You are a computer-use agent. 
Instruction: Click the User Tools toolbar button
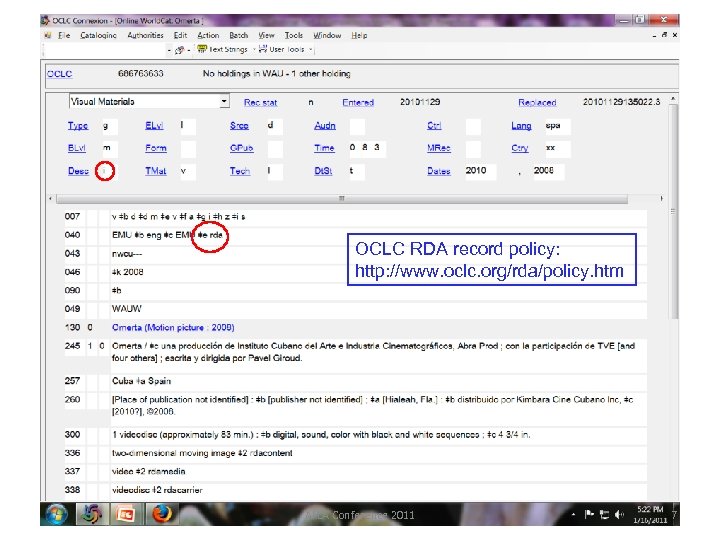281,49
